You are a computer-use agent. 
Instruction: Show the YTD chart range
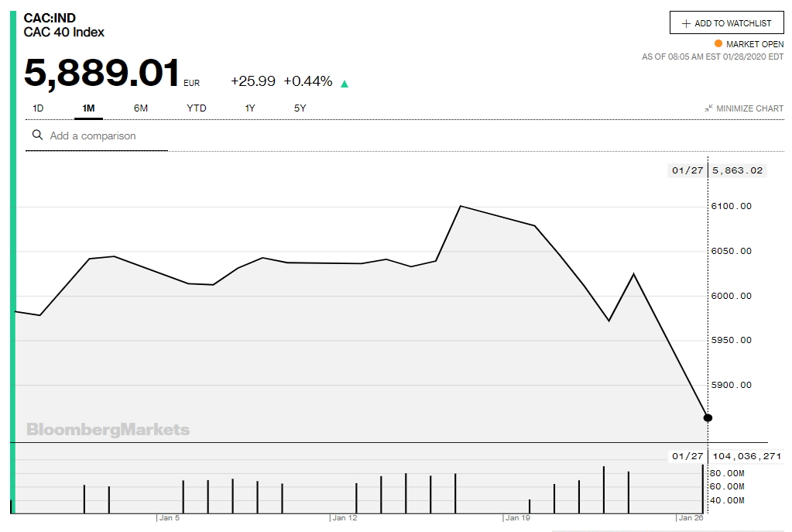click(x=197, y=108)
